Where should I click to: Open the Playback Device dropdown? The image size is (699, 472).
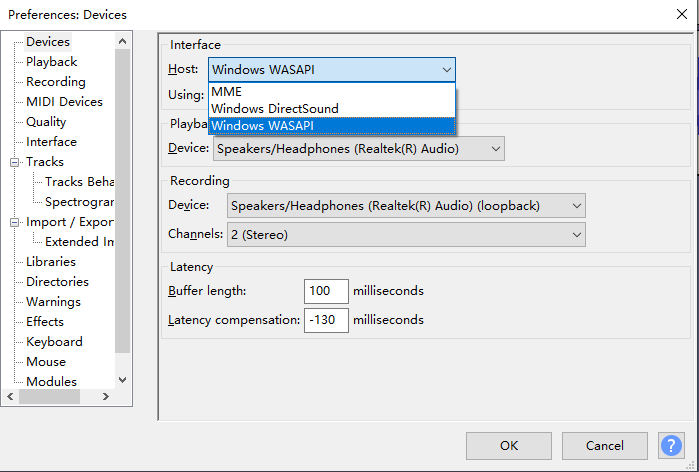pyautogui.click(x=358, y=149)
